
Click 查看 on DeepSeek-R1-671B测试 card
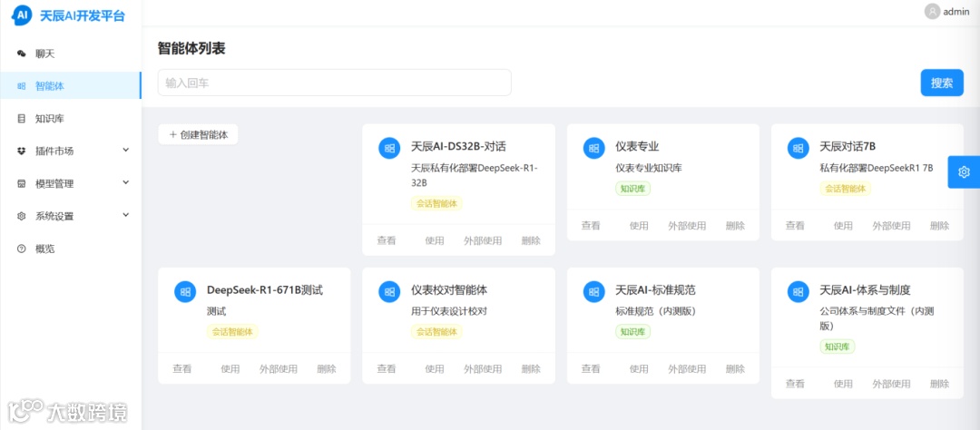point(181,368)
